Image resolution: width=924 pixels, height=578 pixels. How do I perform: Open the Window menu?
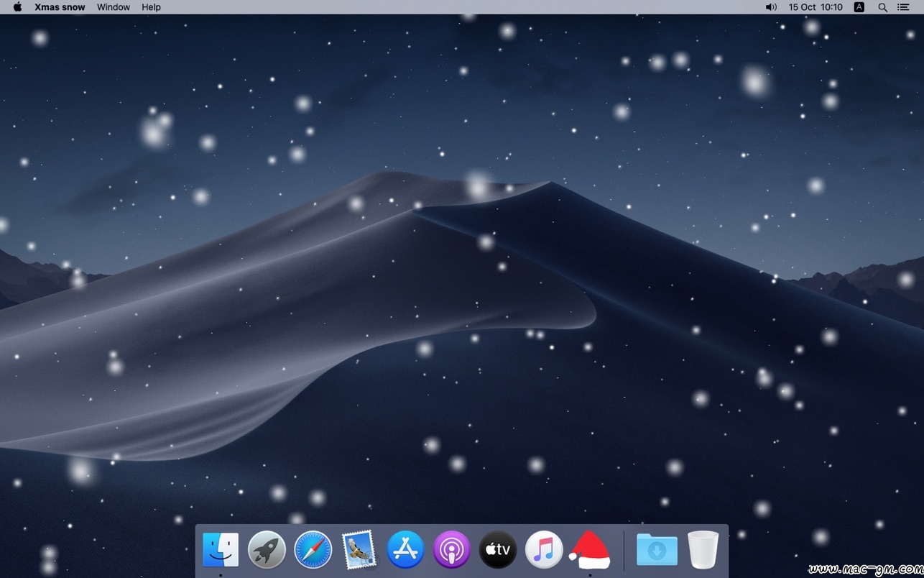pos(114,7)
